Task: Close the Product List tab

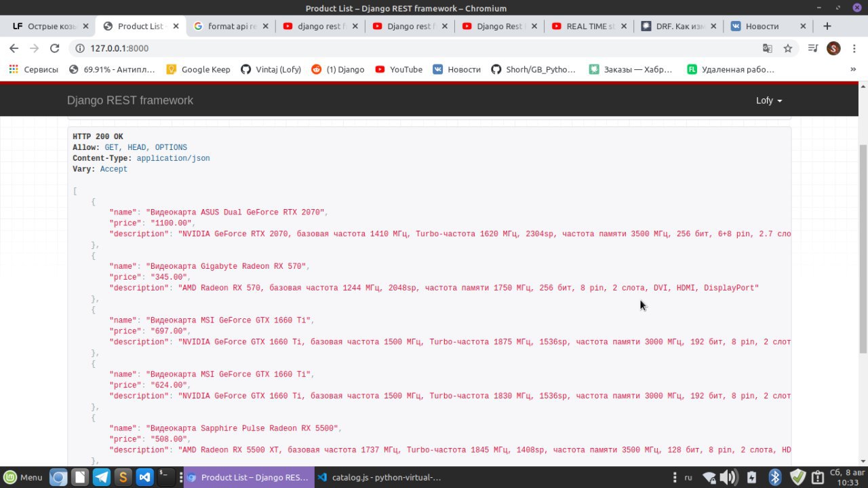Action: [x=176, y=26]
